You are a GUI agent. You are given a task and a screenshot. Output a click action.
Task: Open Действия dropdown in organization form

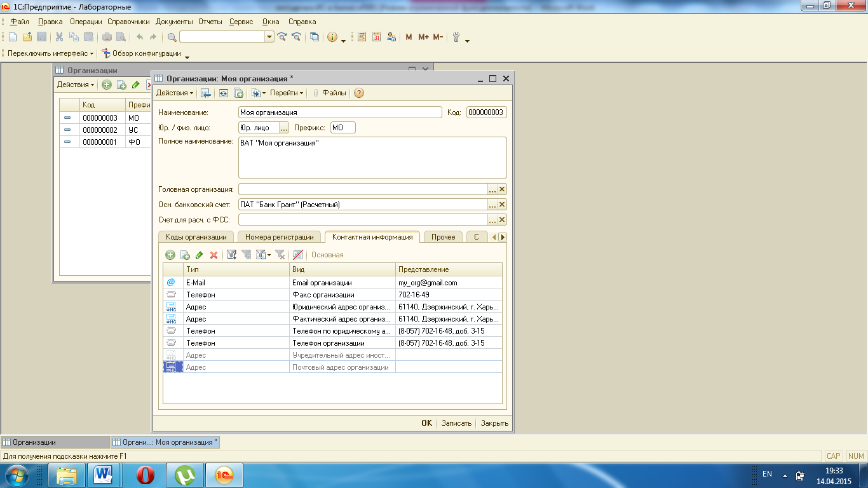point(175,93)
